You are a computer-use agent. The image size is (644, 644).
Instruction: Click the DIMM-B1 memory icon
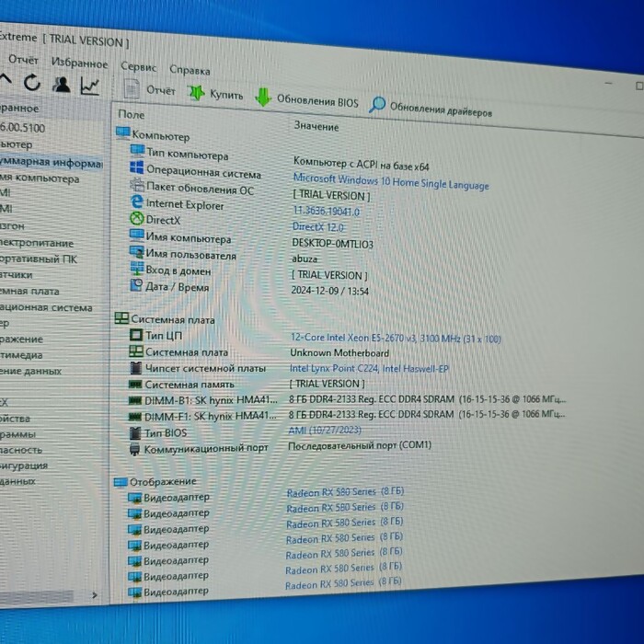(x=134, y=400)
